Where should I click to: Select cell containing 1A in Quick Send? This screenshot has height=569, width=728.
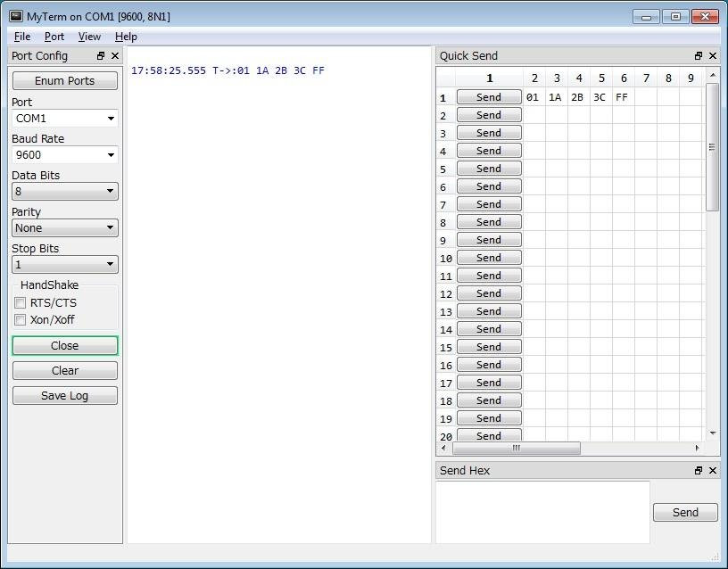tap(557, 97)
